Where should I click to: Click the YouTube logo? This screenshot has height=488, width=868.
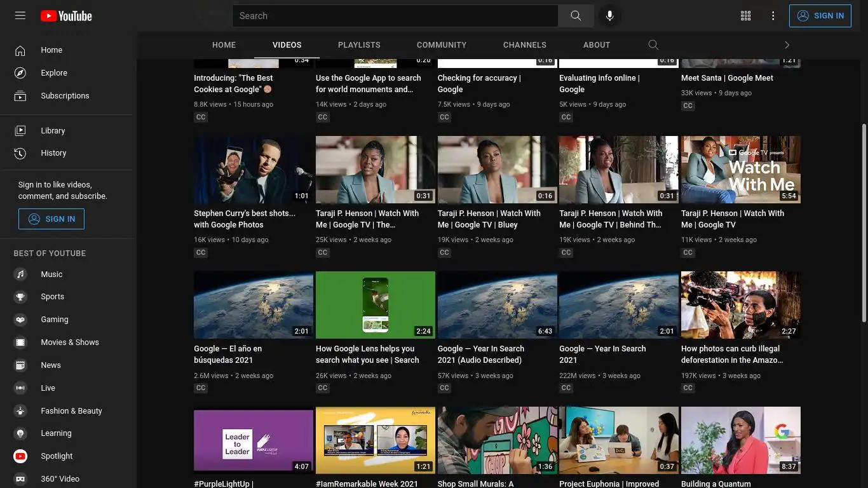pyautogui.click(x=66, y=16)
